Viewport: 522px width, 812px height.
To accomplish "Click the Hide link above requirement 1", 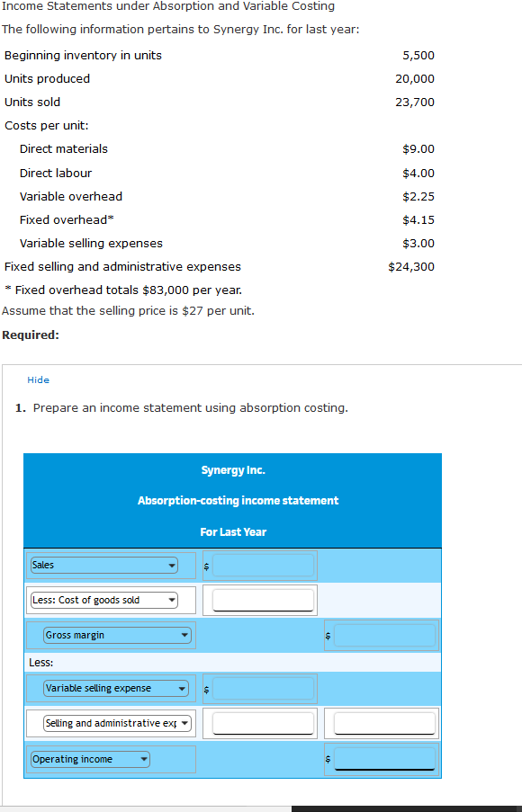I will tap(38, 379).
